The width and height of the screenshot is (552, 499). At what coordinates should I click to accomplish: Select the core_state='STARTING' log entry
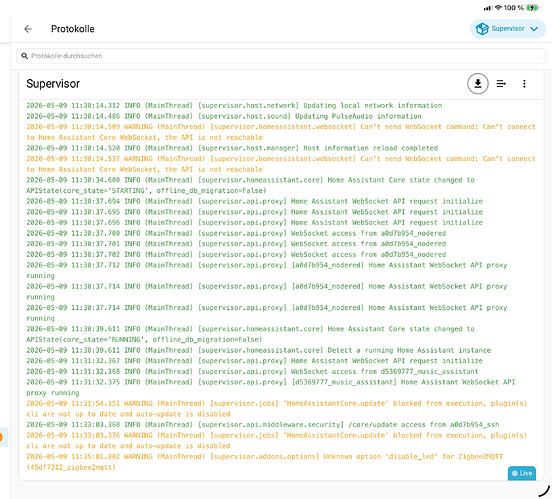point(250,185)
